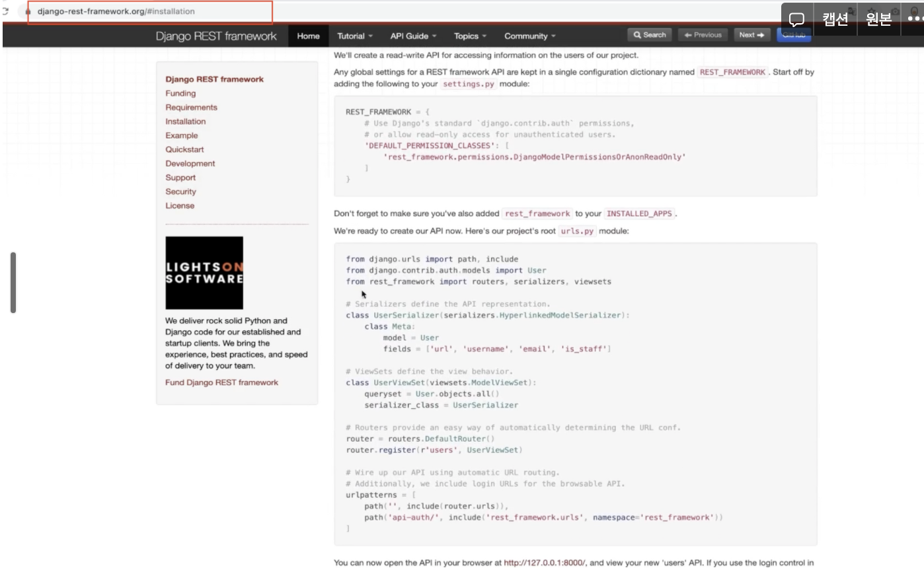Click the 'class UserSerializer' code line
The image size is (924, 572).
coord(488,315)
